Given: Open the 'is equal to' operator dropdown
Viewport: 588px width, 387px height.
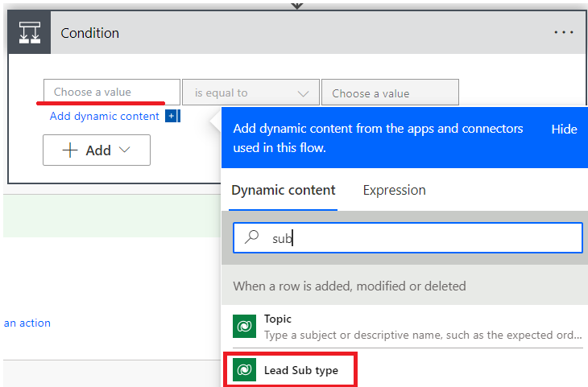Looking at the screenshot, I should click(251, 93).
